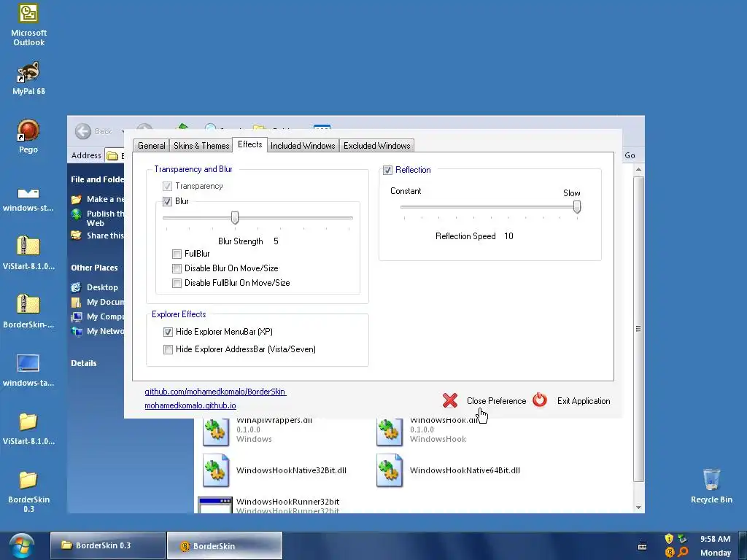The image size is (747, 560).
Task: Click the Publish to Web globe icon
Action: coord(76,214)
